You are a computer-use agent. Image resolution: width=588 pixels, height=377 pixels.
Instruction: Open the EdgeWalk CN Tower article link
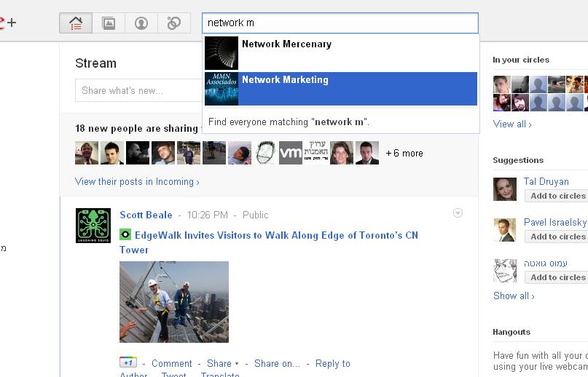(x=269, y=242)
